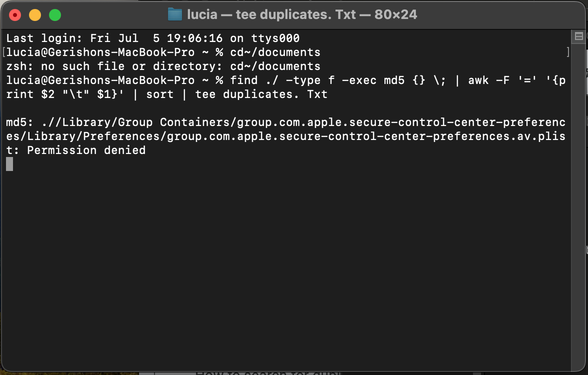
Task: Click the folder proxy icon in the title bar
Action: click(x=175, y=14)
